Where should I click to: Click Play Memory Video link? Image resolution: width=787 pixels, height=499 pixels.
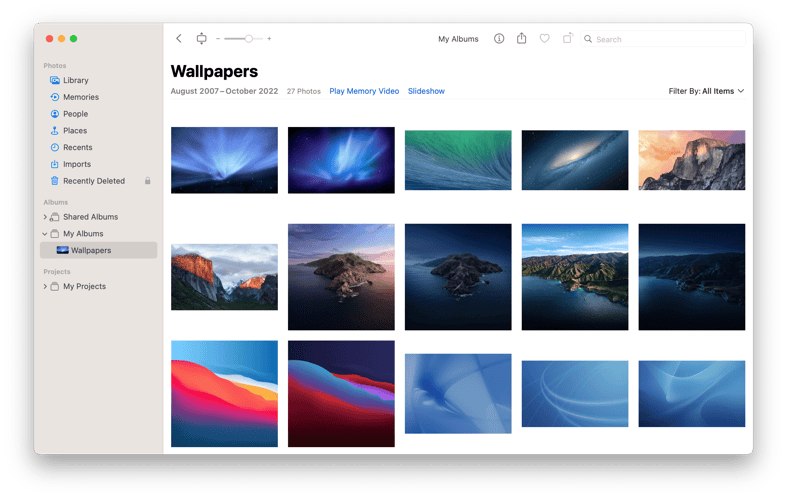click(364, 91)
